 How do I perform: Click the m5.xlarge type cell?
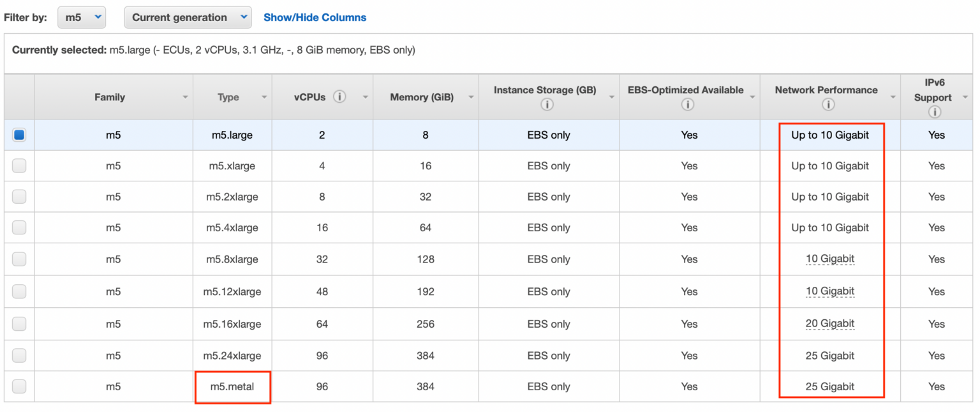pos(232,165)
